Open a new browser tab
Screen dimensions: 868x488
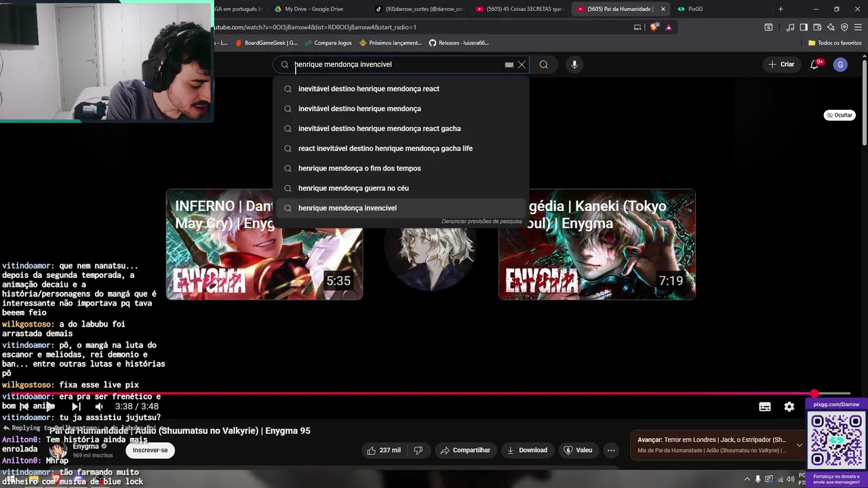pyautogui.click(x=781, y=9)
